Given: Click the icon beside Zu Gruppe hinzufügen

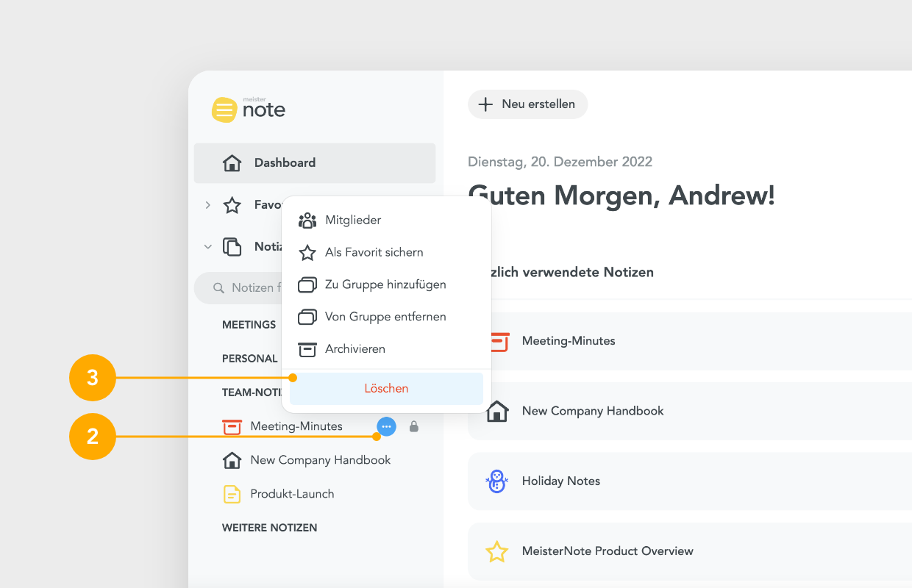Looking at the screenshot, I should click(x=307, y=284).
